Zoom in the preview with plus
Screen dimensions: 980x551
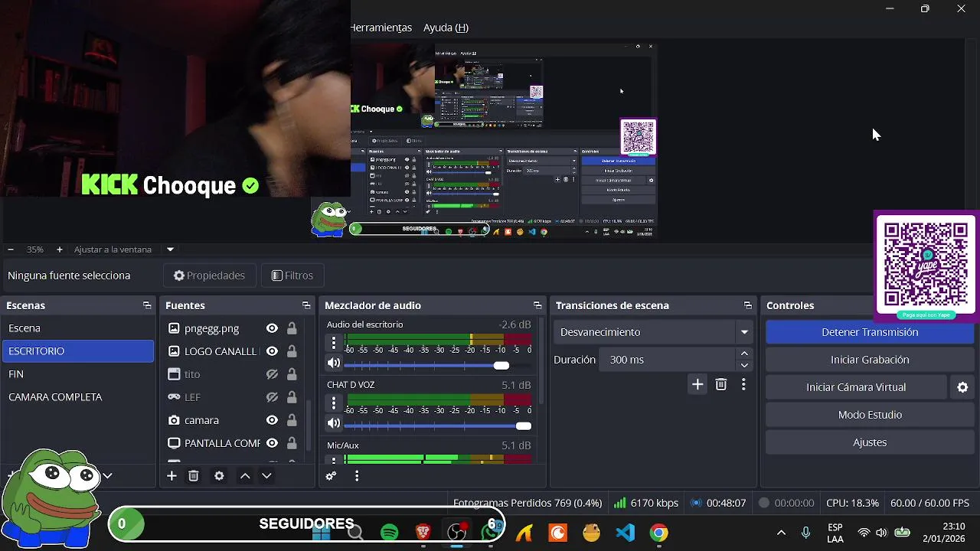coord(60,249)
